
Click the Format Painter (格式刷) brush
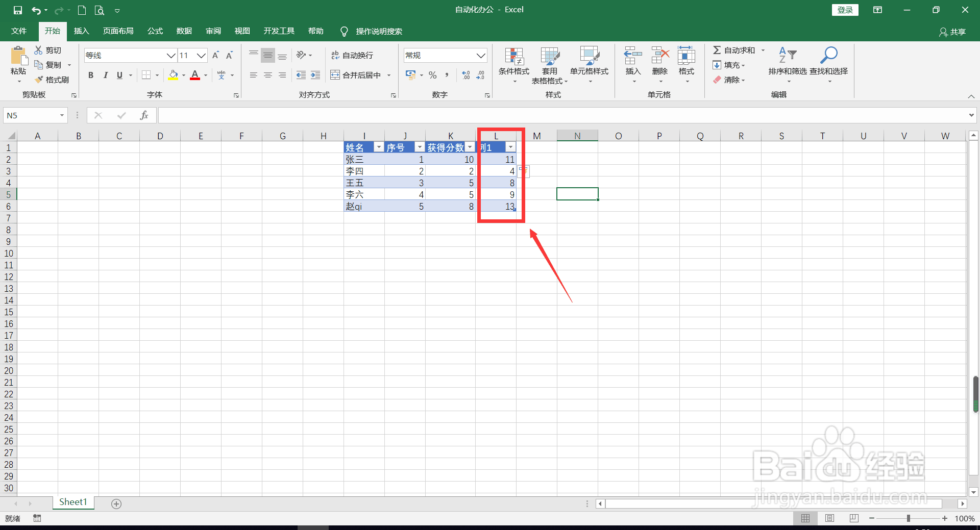[39, 80]
